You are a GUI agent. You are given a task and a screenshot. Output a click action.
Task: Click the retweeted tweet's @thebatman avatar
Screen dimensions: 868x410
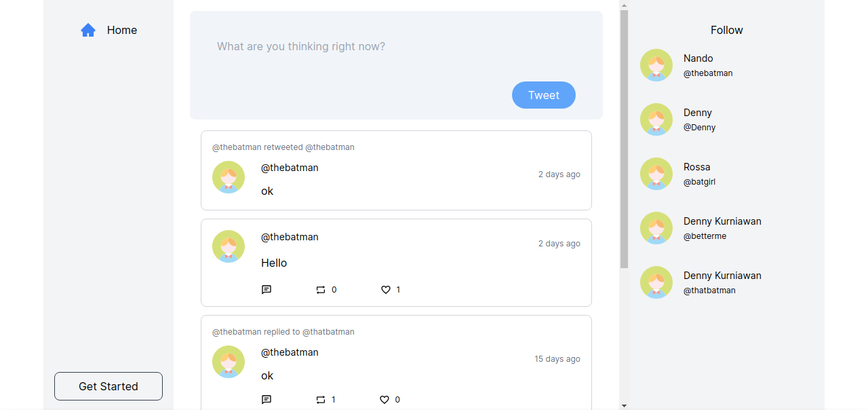click(229, 177)
